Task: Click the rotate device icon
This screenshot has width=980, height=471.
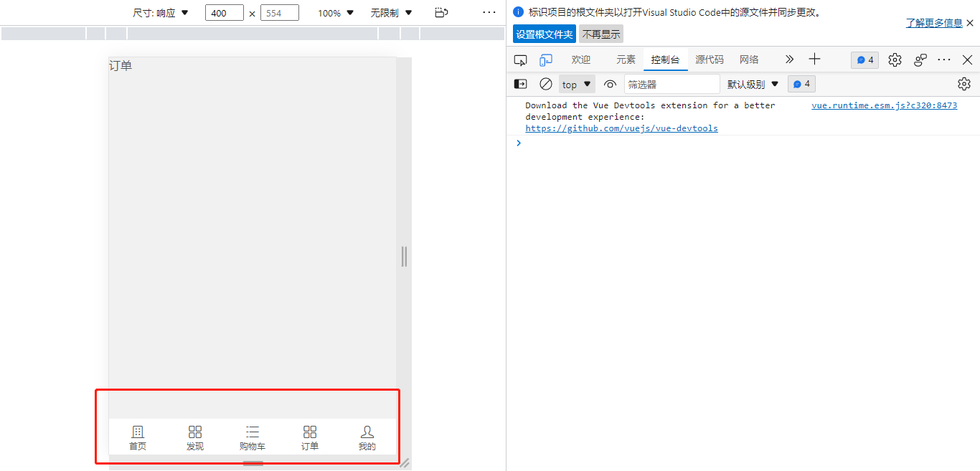Action: click(441, 12)
